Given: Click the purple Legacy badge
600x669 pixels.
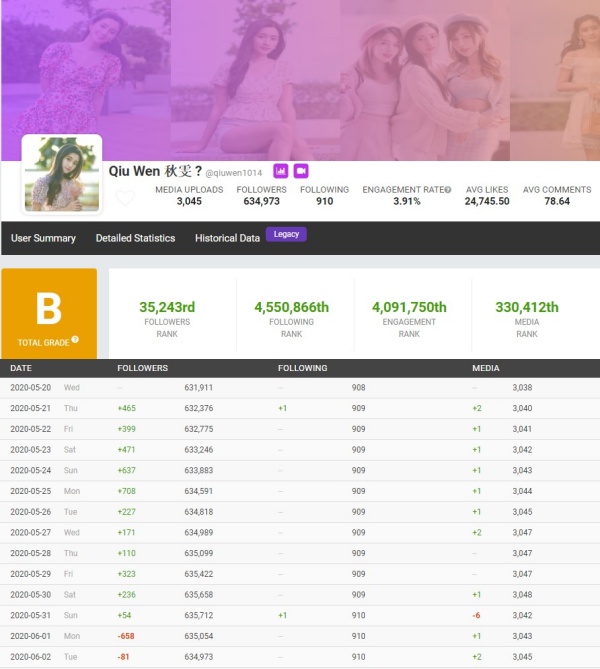Looking at the screenshot, I should [x=286, y=234].
